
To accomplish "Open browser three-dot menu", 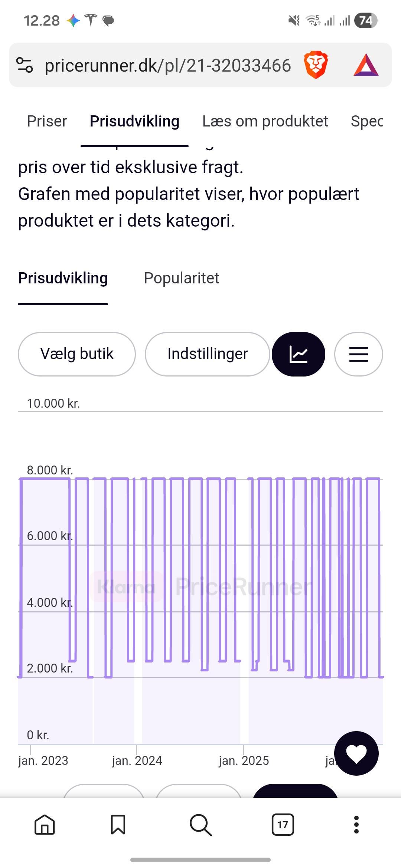I will pos(356,825).
